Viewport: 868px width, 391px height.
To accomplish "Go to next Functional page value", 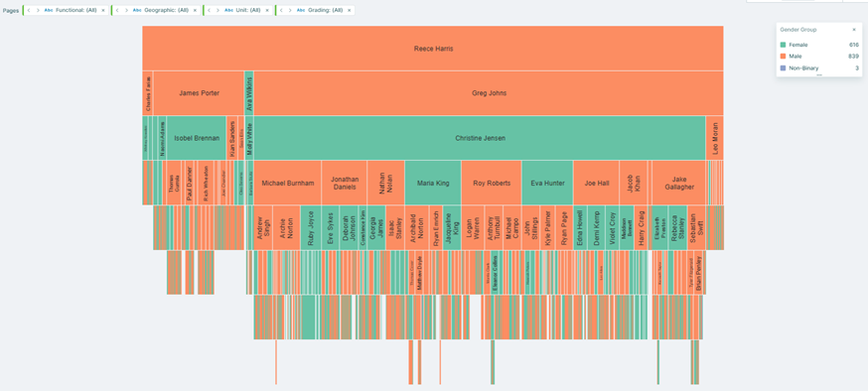I will click(38, 10).
